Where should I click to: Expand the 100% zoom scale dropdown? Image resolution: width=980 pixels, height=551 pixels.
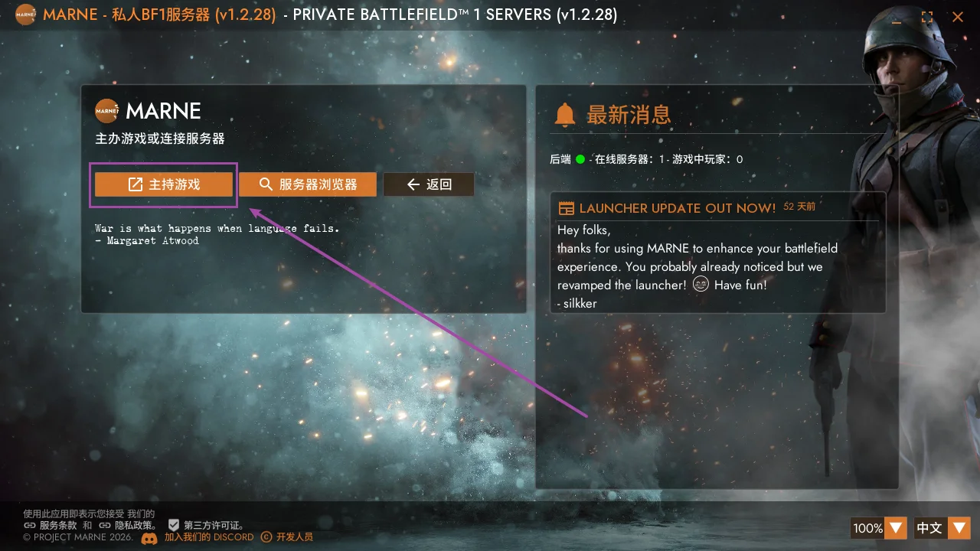click(897, 528)
